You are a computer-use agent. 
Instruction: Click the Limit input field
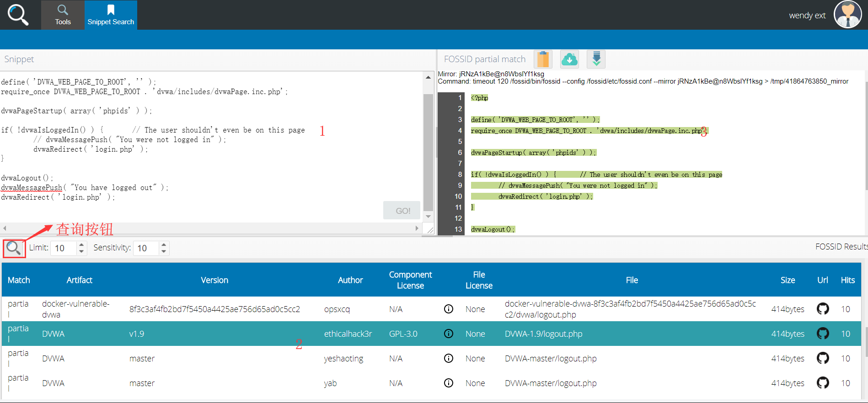point(64,248)
